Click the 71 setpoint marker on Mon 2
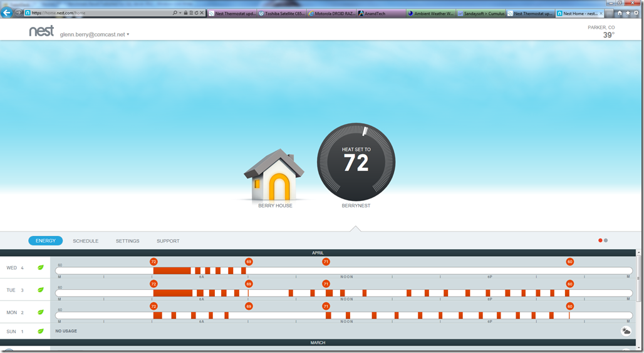 [326, 306]
